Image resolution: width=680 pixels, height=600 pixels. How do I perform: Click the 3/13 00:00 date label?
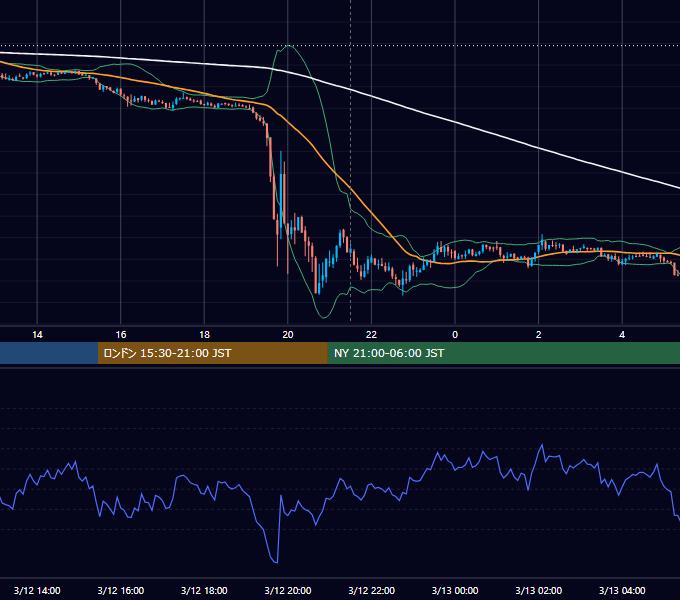[455, 590]
